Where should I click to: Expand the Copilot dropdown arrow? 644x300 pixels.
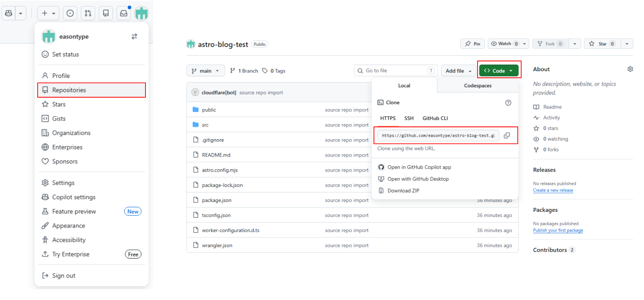click(x=21, y=13)
